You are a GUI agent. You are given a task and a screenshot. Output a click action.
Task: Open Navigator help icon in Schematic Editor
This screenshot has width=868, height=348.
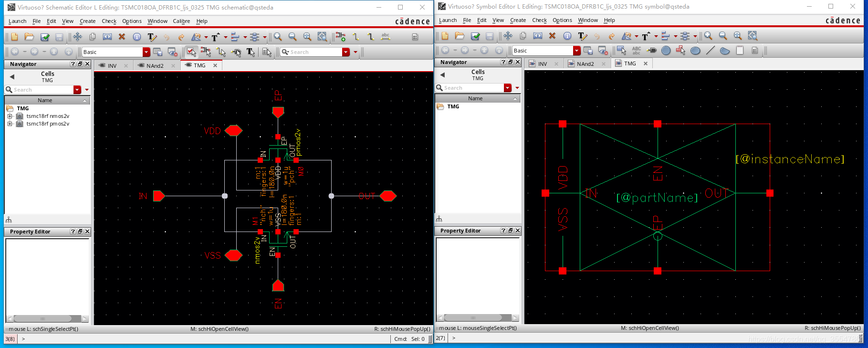(73, 64)
